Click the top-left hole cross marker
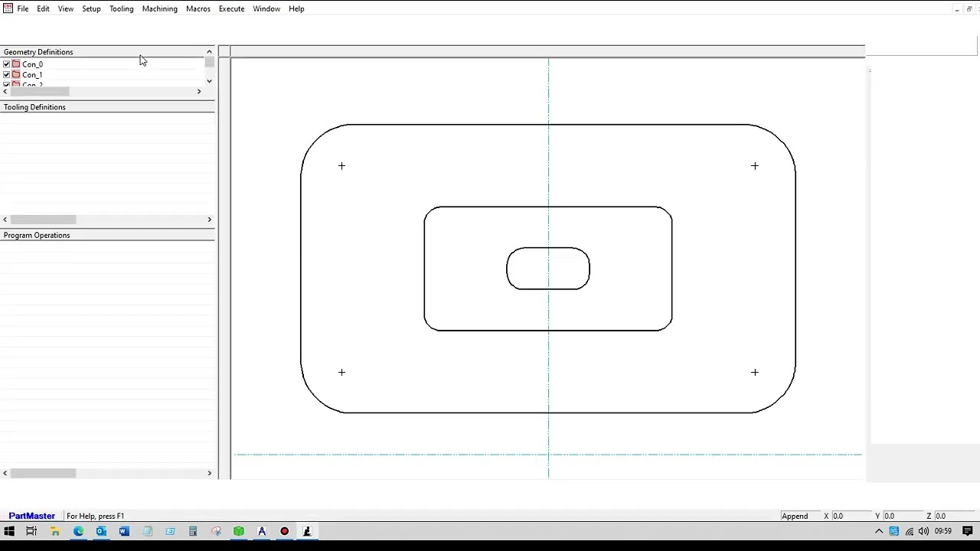The height and width of the screenshot is (551, 980). coord(341,165)
